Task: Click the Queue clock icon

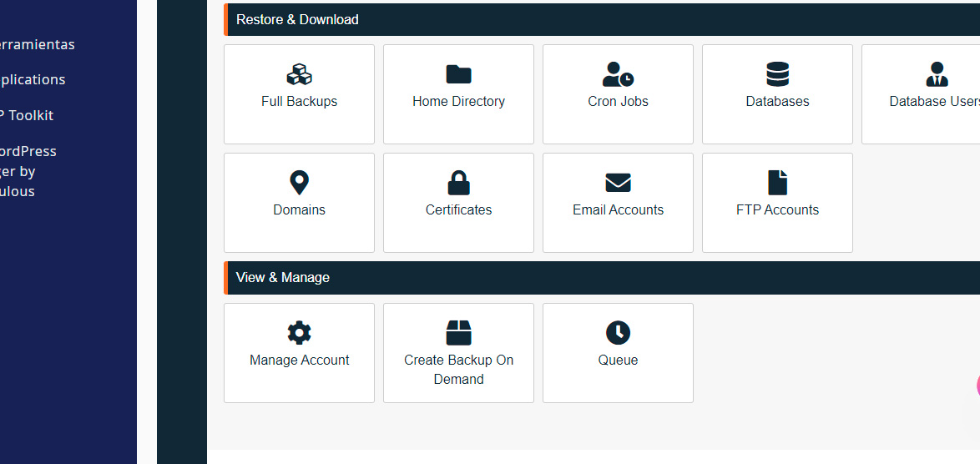Action: pyautogui.click(x=618, y=333)
